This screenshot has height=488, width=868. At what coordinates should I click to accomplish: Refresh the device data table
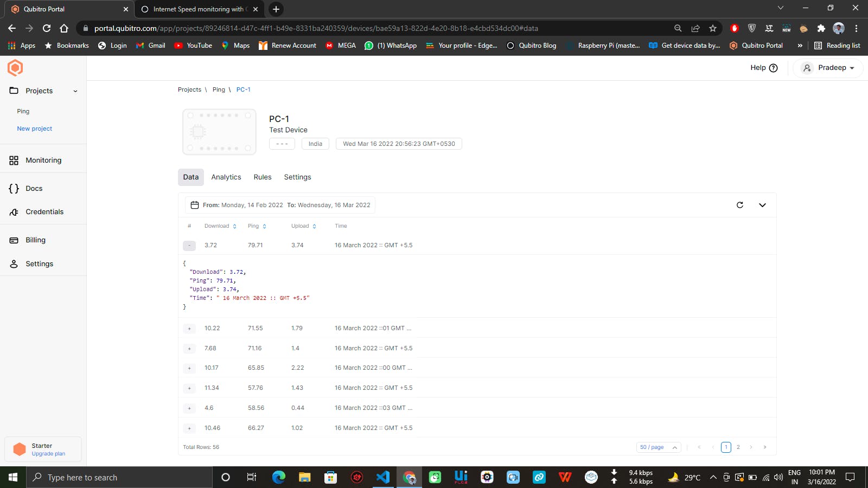point(739,205)
